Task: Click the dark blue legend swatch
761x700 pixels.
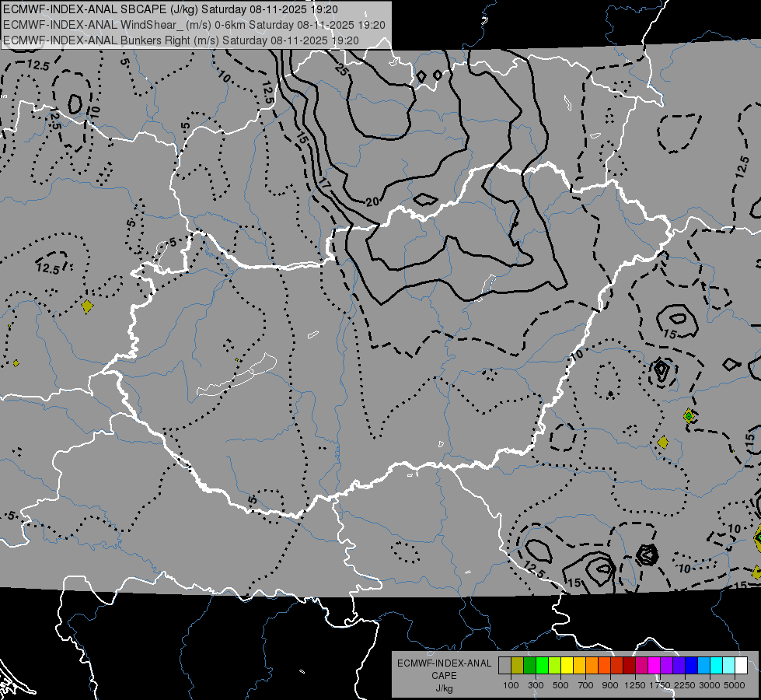Action: [x=692, y=665]
